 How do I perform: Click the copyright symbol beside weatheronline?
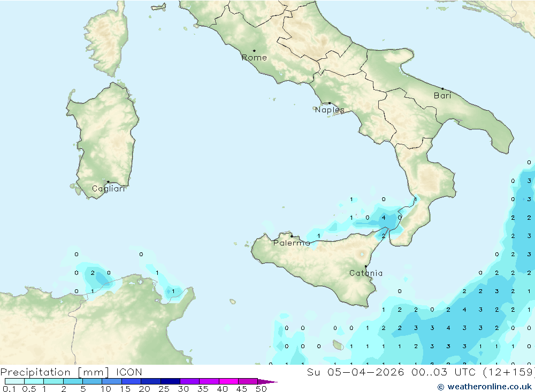pos(441,387)
